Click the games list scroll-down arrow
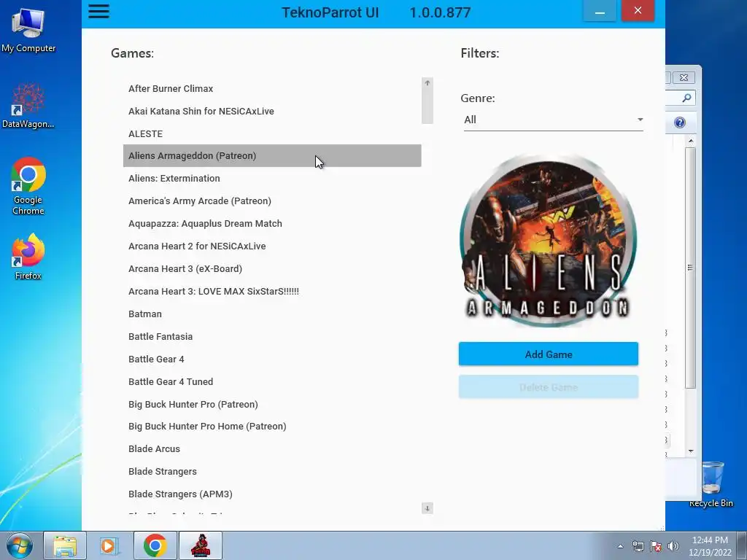The height and width of the screenshot is (560, 747). [x=427, y=508]
